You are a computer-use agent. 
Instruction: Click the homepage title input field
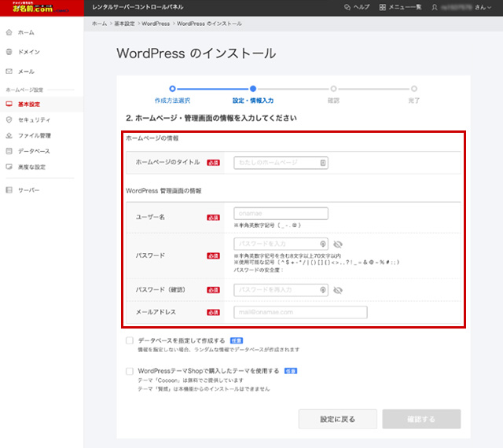point(281,163)
